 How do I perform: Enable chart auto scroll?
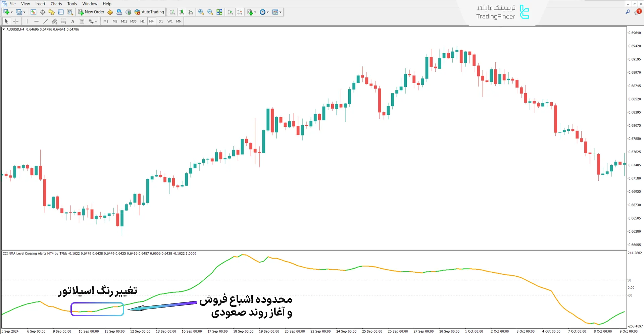tap(230, 12)
